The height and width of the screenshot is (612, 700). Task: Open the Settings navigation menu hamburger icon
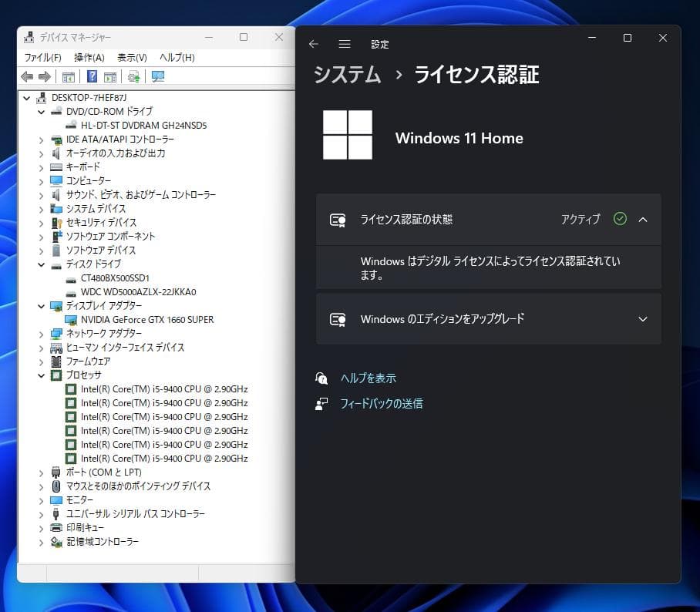[x=344, y=44]
